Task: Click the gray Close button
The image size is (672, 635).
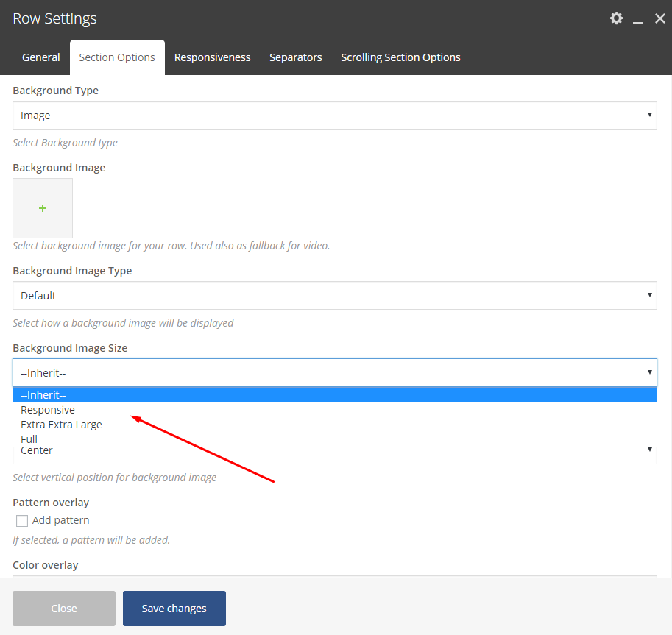Action: (64, 609)
